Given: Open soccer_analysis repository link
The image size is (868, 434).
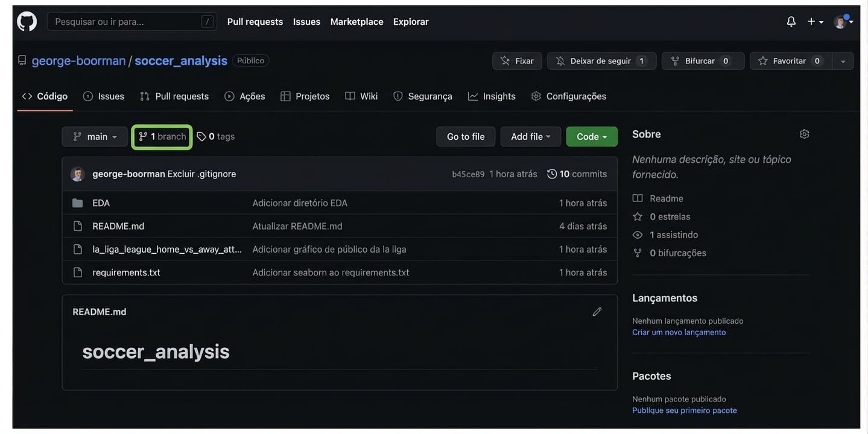Looking at the screenshot, I should click(x=181, y=61).
